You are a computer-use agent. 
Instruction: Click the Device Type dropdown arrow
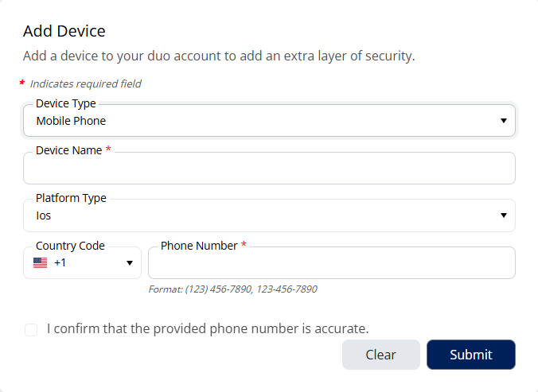tap(503, 121)
